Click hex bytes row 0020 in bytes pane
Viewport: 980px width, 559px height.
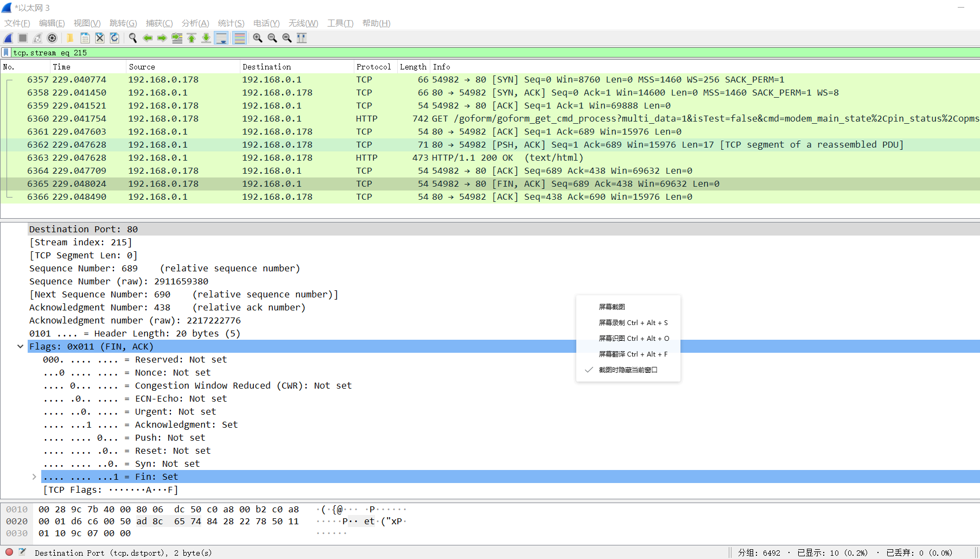[x=168, y=522]
